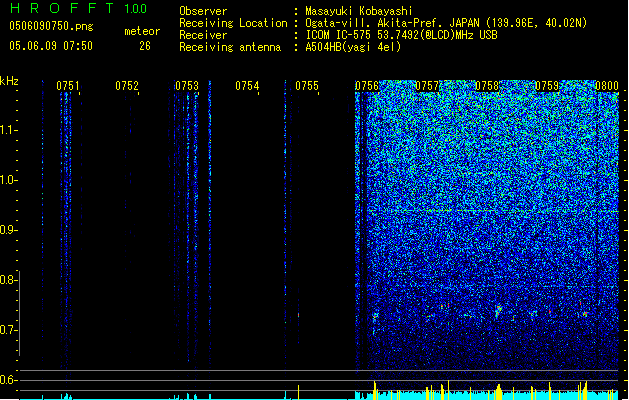Click the Observer label
The image size is (629, 400).
tap(203, 11)
